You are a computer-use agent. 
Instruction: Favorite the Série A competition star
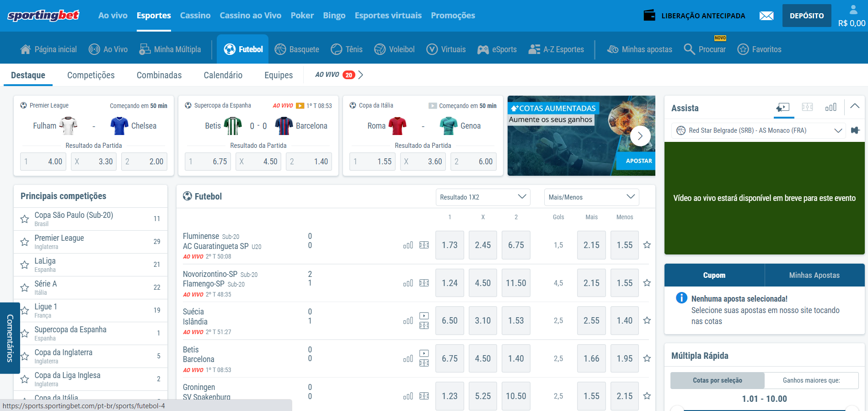point(25,288)
